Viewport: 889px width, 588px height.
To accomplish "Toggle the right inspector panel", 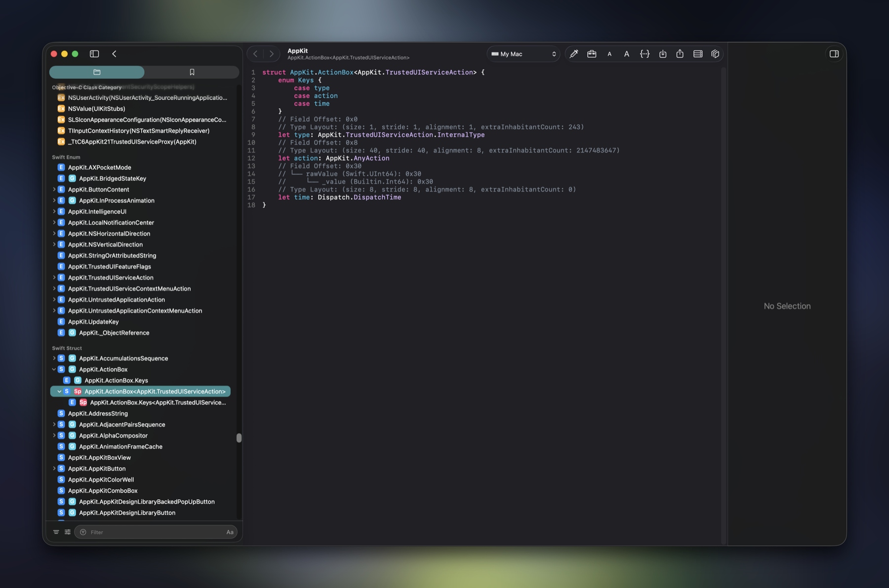I will click(834, 54).
